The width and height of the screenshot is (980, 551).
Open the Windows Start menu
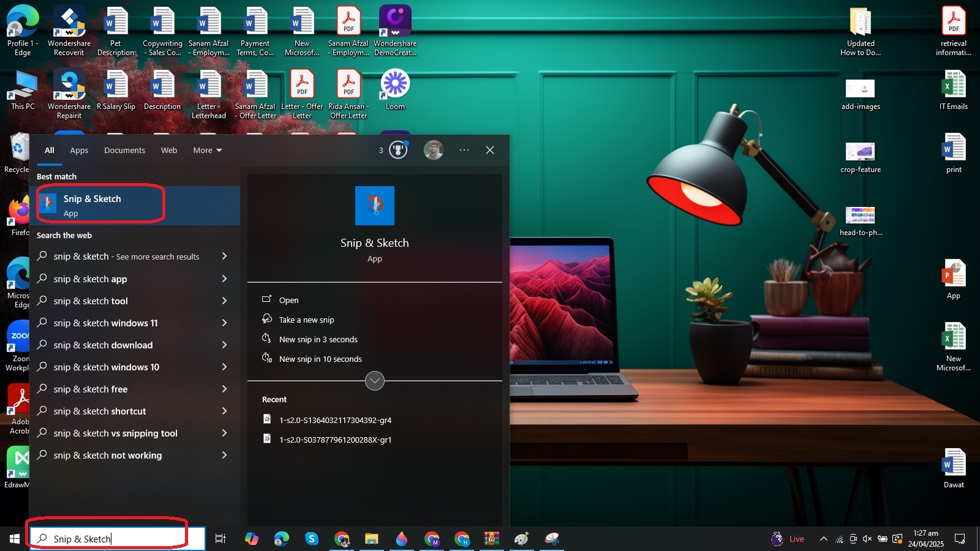point(15,539)
